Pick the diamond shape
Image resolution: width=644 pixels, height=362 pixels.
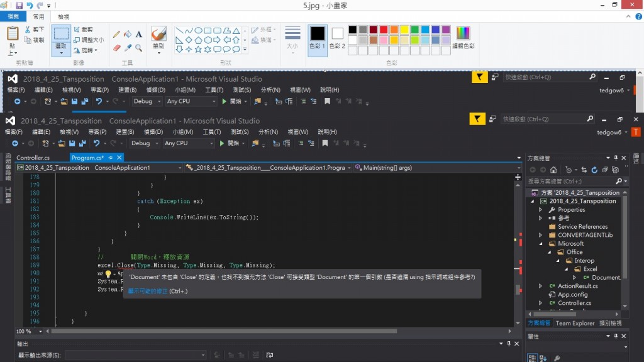[x=189, y=40]
